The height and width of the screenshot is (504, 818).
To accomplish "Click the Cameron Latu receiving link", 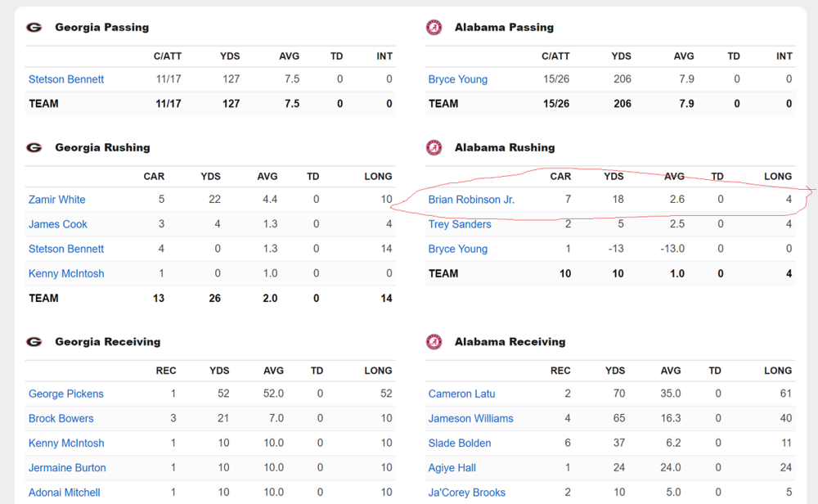I will (x=461, y=394).
